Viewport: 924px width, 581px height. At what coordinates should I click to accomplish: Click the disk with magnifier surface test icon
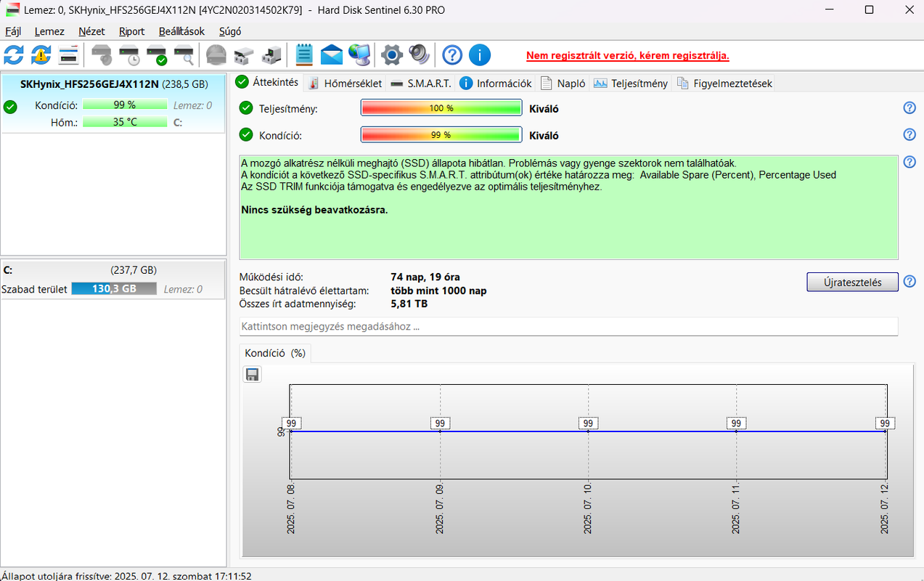pos(184,54)
